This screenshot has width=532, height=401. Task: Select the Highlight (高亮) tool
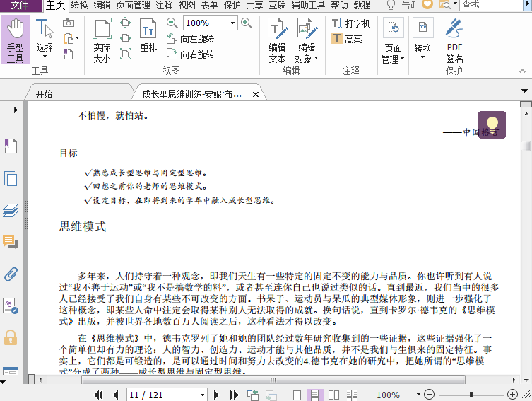pyautogui.click(x=347, y=39)
